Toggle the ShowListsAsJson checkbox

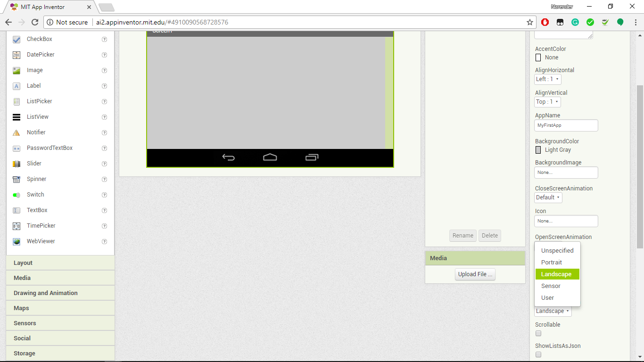pyautogui.click(x=538, y=354)
